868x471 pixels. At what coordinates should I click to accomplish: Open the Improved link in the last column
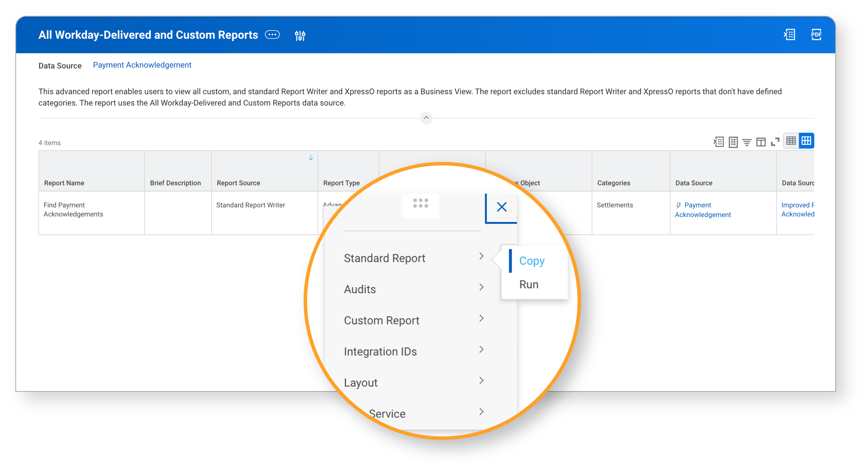coord(798,209)
